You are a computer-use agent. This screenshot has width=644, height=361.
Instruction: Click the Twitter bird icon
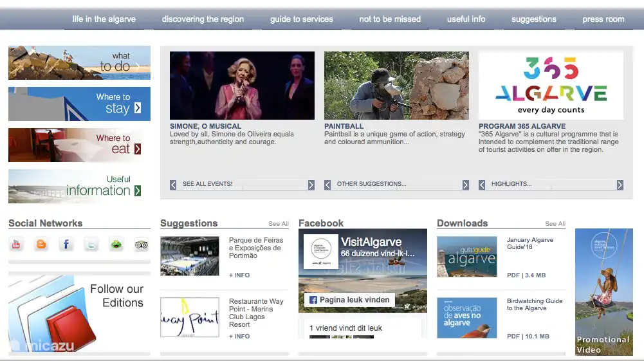91,245
